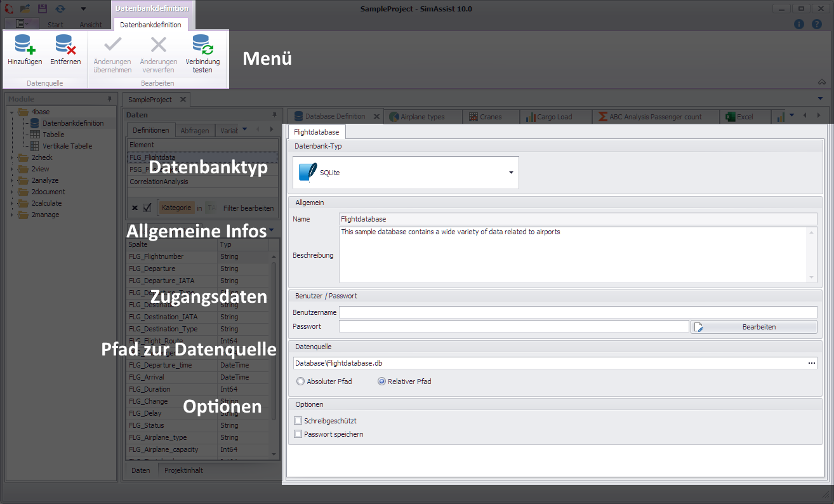834x504 pixels.
Task: Collapse the 4base folder in module tree
Action: 11,112
